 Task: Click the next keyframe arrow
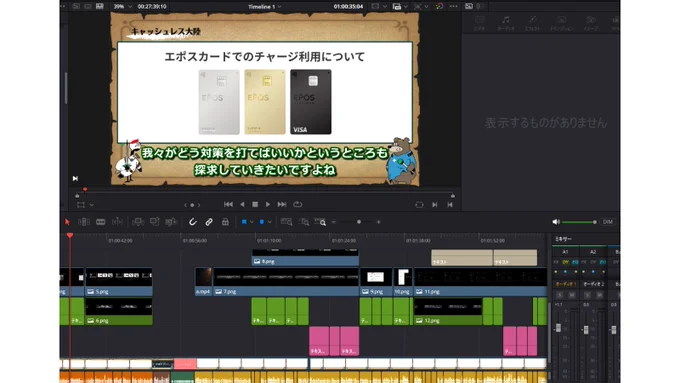tap(199, 205)
